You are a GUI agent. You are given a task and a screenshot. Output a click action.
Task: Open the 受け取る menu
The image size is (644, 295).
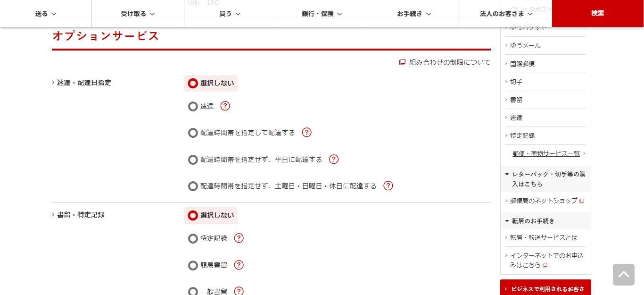point(138,14)
